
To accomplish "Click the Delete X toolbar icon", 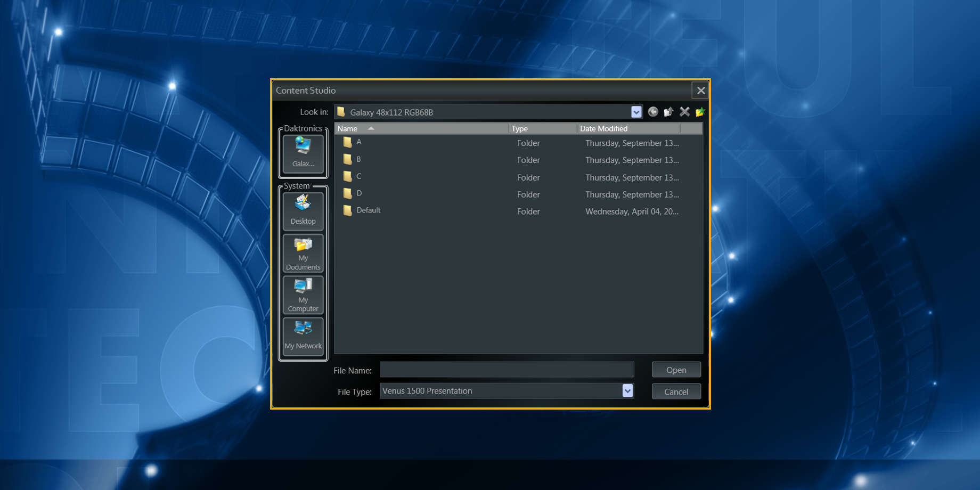I will tap(684, 112).
